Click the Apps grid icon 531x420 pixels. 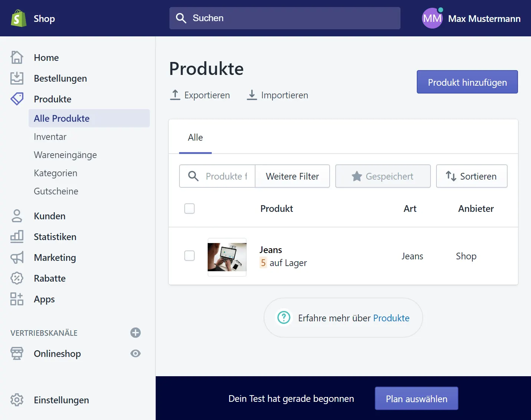[x=17, y=299]
